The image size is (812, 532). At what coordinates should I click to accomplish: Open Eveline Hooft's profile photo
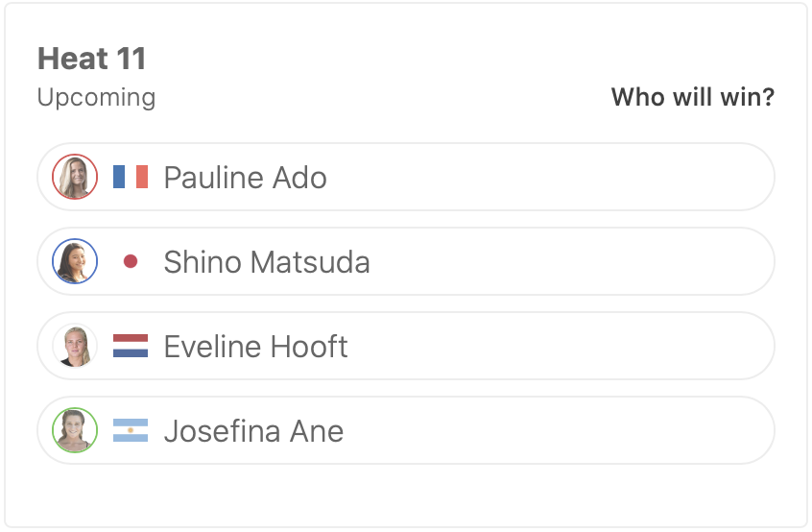click(x=75, y=346)
